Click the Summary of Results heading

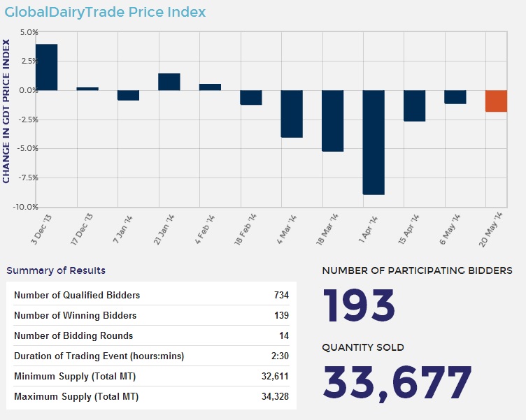[56, 270]
